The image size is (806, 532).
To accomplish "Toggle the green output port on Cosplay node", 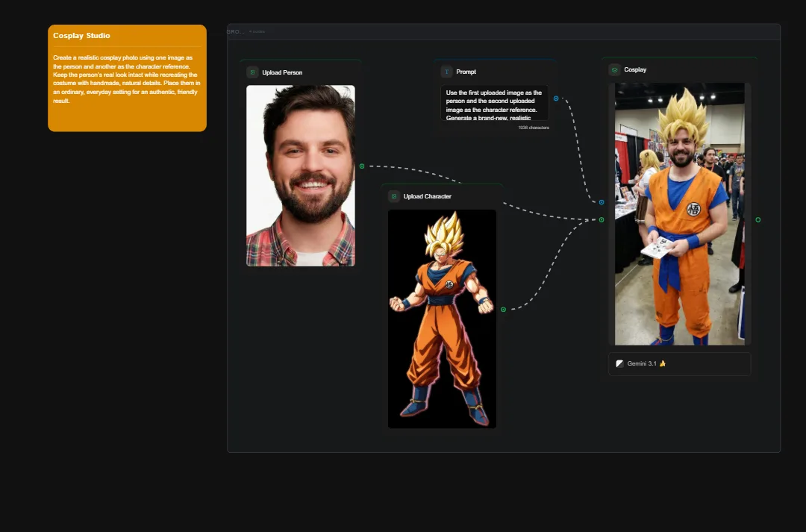I will click(758, 219).
